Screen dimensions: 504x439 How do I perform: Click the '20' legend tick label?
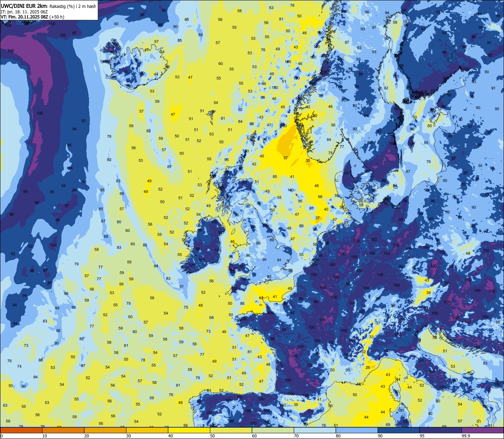coord(87,436)
